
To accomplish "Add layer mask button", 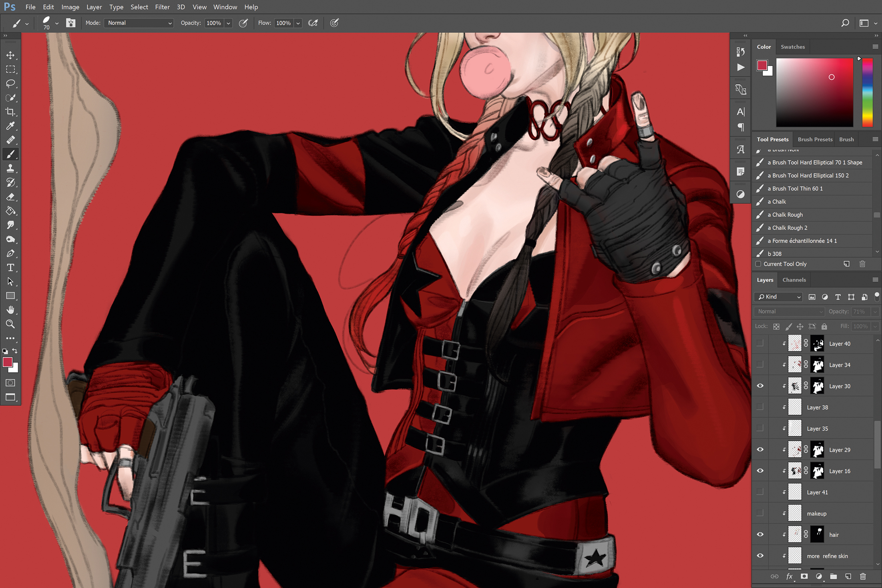I will (804, 576).
